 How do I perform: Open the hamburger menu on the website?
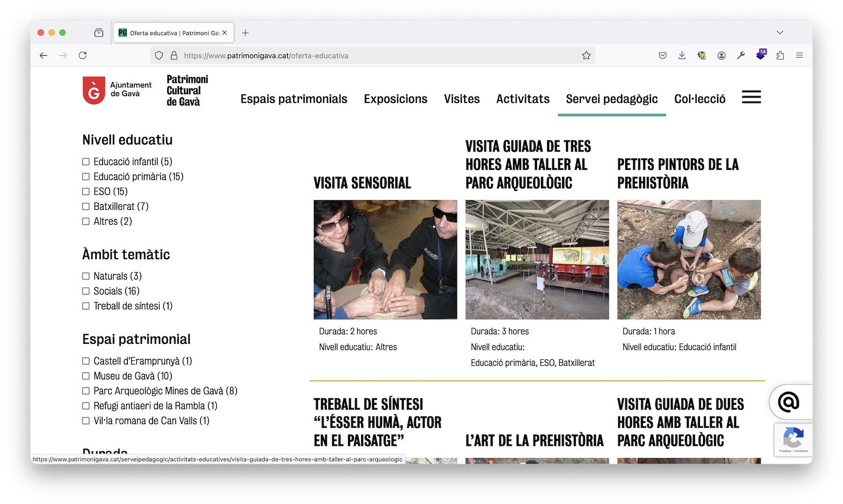751,97
